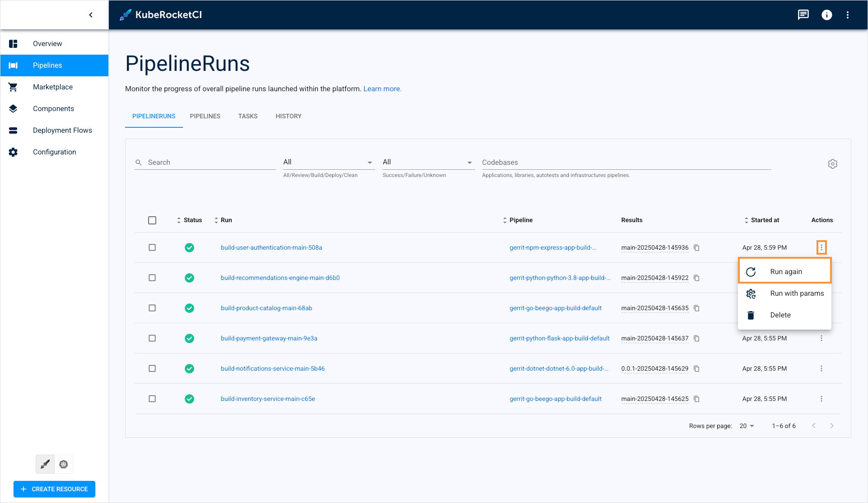
Task: Open the feedback chat icon in the header
Action: coord(803,14)
